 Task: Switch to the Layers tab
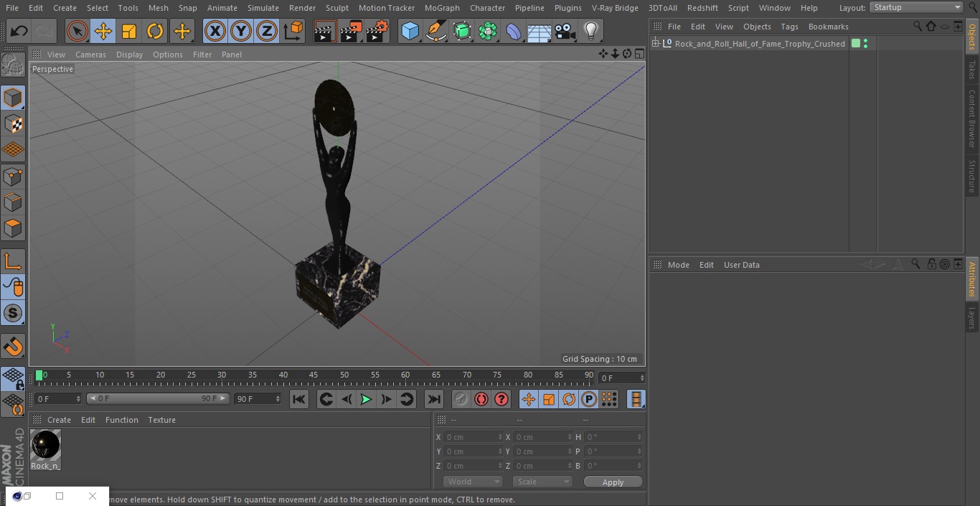972,318
